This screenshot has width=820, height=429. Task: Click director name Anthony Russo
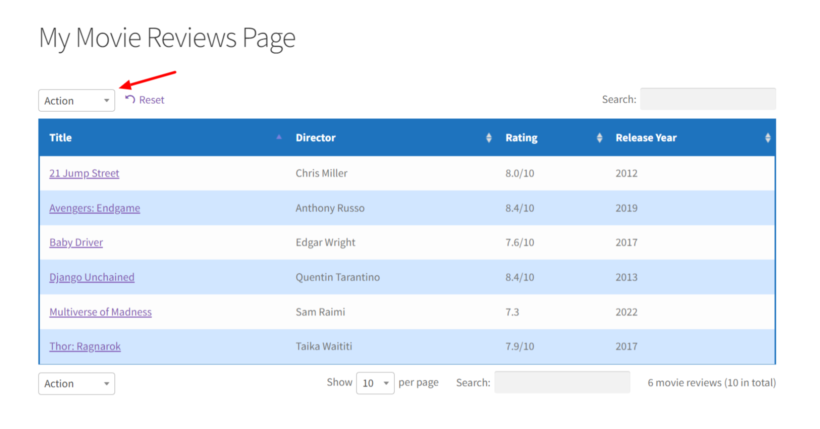[330, 208]
